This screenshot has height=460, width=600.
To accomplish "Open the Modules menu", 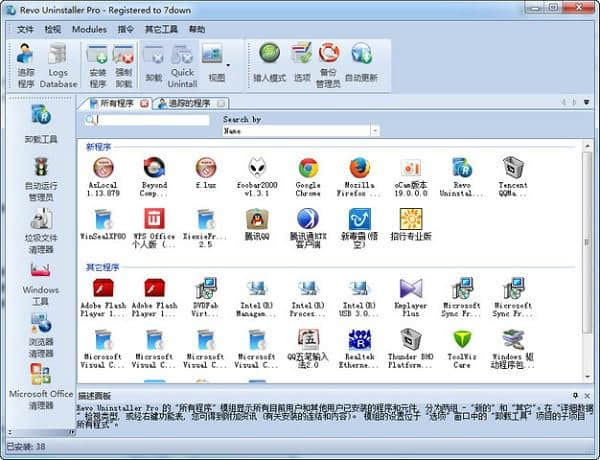I will (x=89, y=30).
